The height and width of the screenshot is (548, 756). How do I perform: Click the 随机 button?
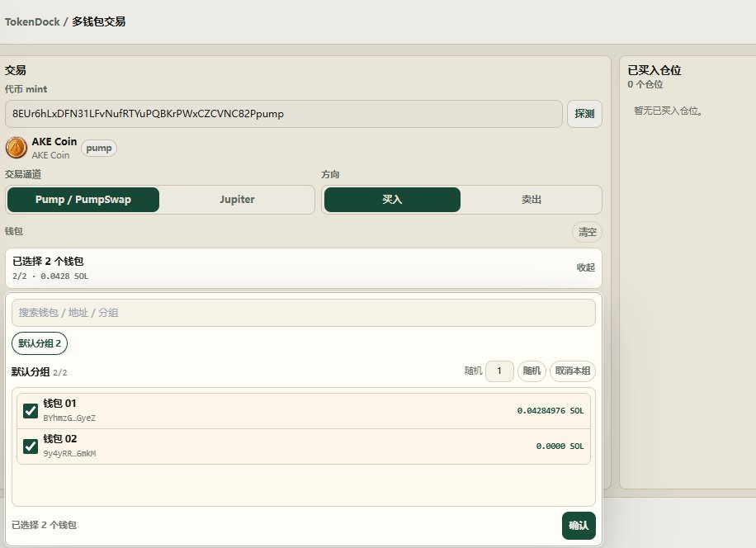(532, 371)
